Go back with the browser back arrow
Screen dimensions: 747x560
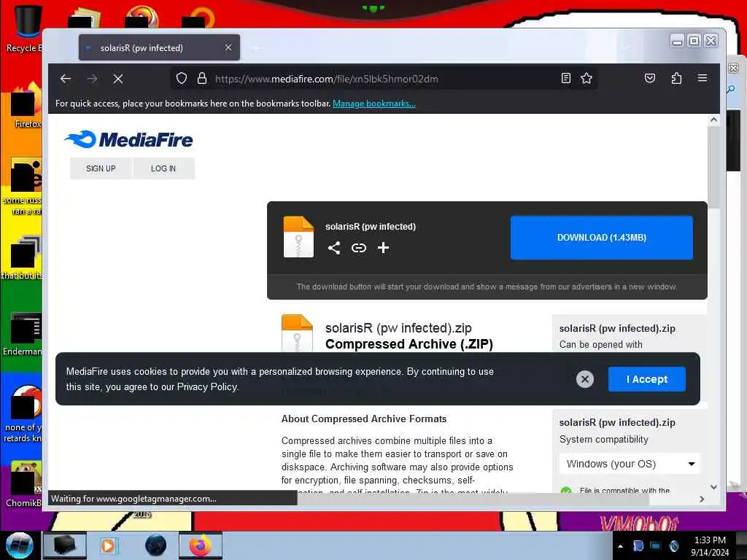(x=66, y=79)
